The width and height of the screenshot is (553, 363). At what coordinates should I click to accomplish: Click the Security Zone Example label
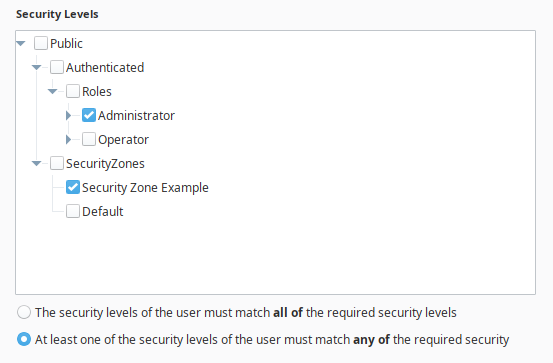click(145, 188)
